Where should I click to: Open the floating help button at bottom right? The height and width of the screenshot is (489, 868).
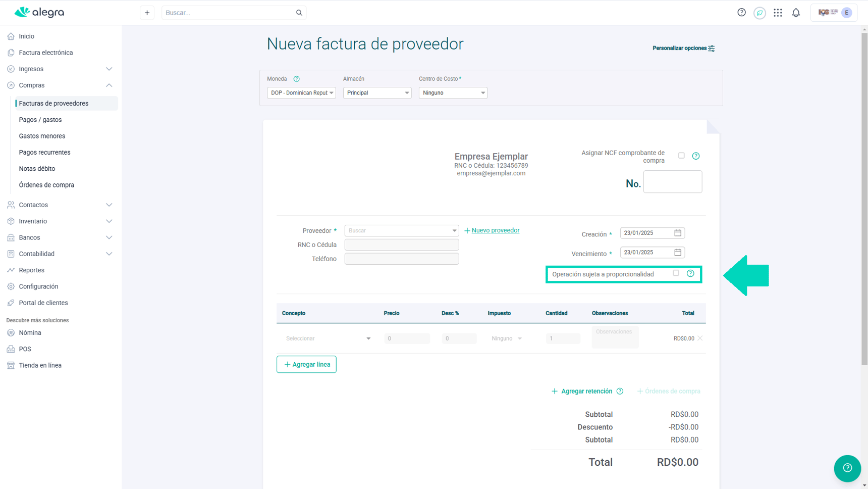point(847,468)
